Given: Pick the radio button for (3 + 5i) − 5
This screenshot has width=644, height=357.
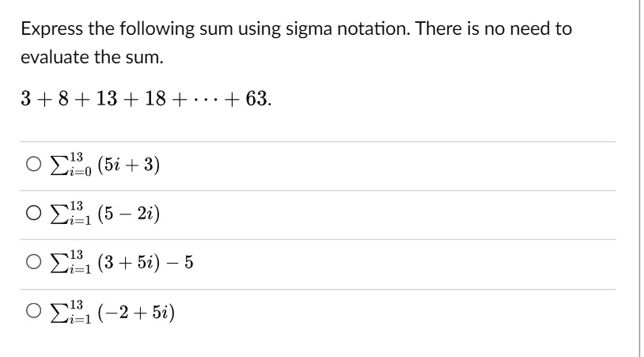Looking at the screenshot, I should point(34,262).
